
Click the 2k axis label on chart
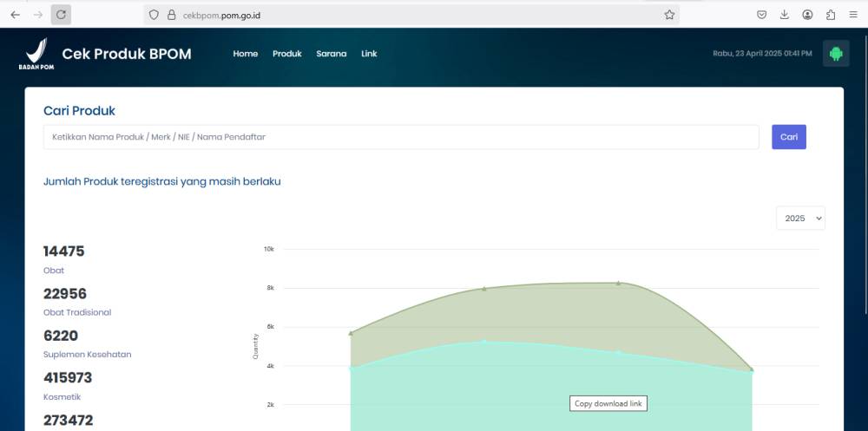tap(270, 404)
